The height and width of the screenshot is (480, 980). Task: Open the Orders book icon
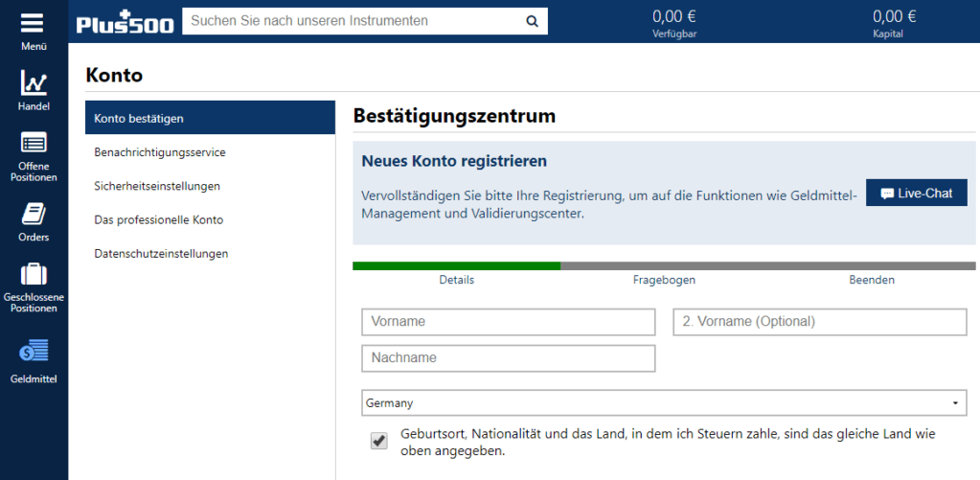click(34, 215)
